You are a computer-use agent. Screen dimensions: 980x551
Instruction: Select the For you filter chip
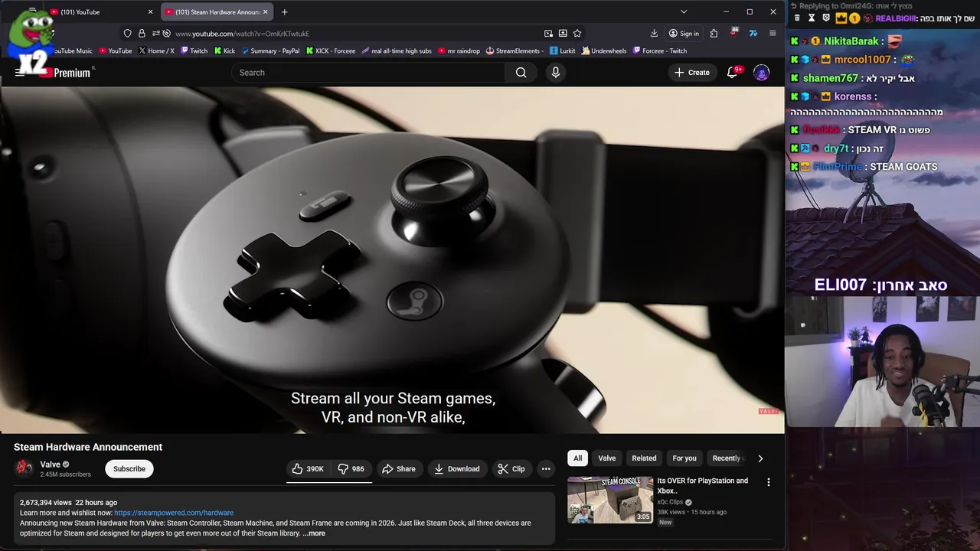[684, 458]
